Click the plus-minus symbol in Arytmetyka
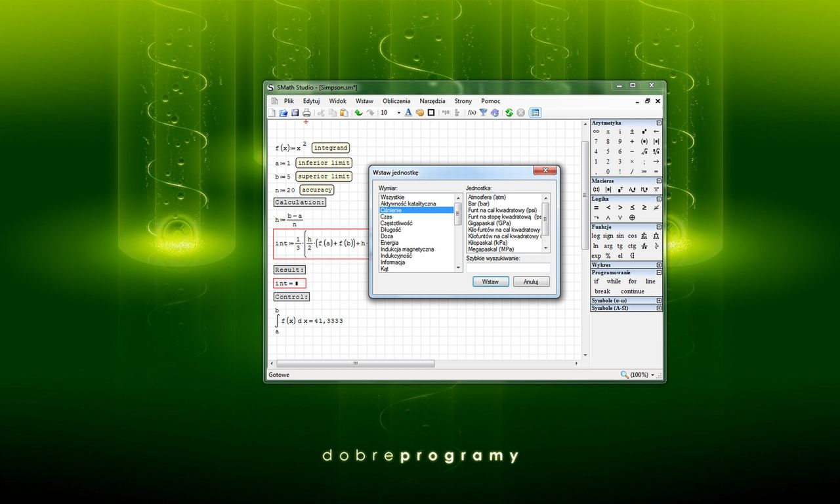This screenshot has width=840, height=504. tap(632, 131)
